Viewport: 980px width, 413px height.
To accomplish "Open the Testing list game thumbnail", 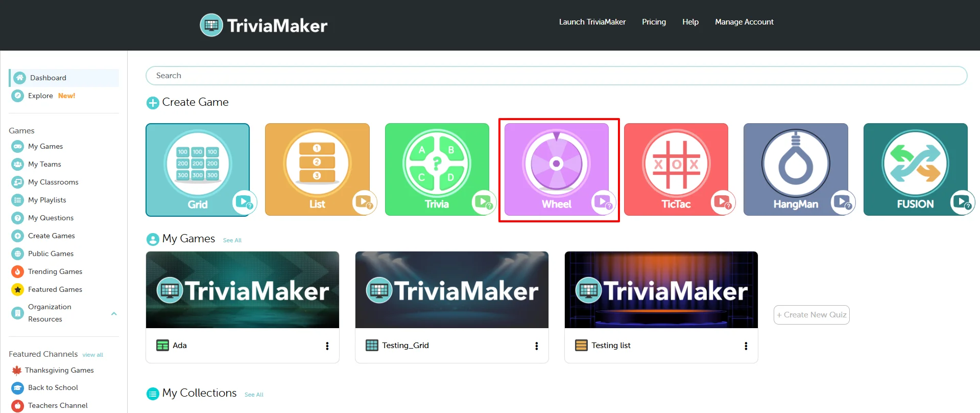I will [661, 290].
